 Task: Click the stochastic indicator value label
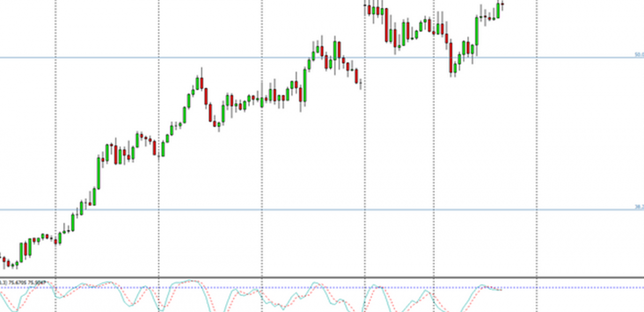click(24, 281)
